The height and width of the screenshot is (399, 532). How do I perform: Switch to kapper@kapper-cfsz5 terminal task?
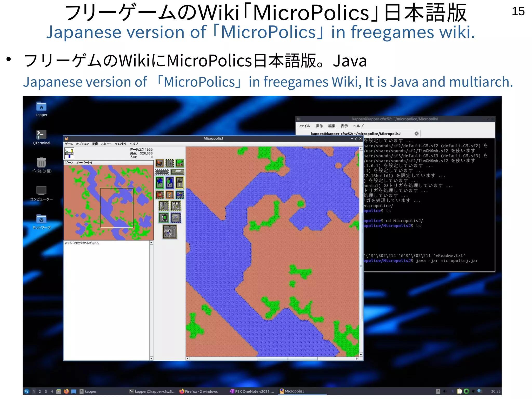pos(152,391)
